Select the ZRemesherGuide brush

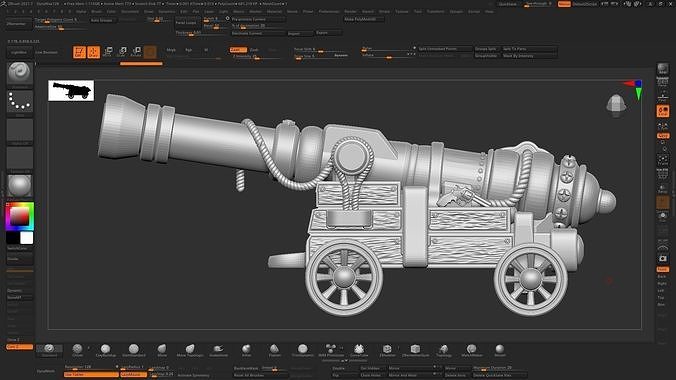coord(415,350)
